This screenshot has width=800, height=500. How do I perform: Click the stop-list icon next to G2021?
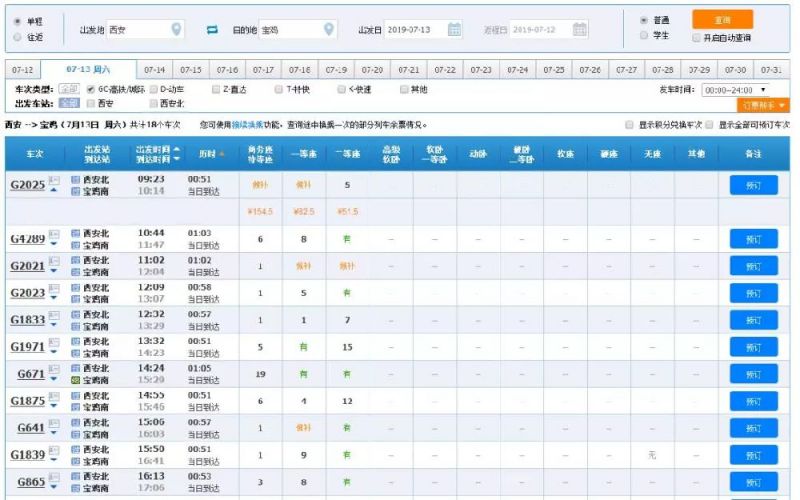[54, 261]
